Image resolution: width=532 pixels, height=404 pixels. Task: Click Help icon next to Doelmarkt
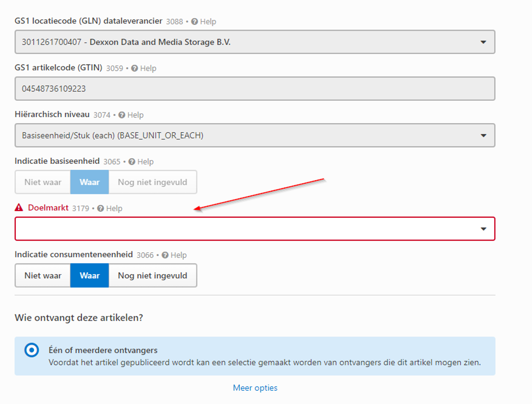pos(101,209)
